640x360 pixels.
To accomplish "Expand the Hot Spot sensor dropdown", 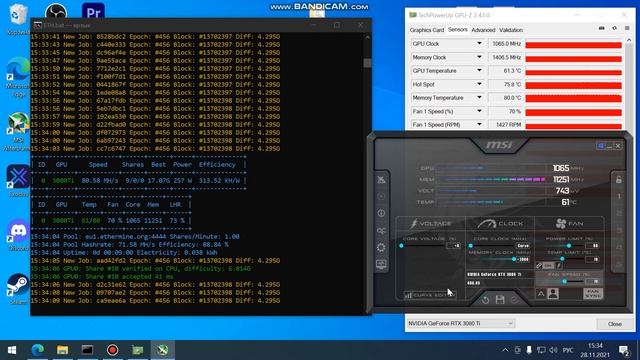I will click(479, 84).
